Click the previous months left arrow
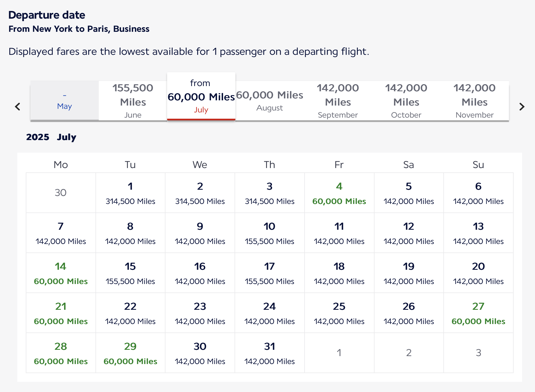Viewport: 535px width, 392px height. [18, 107]
